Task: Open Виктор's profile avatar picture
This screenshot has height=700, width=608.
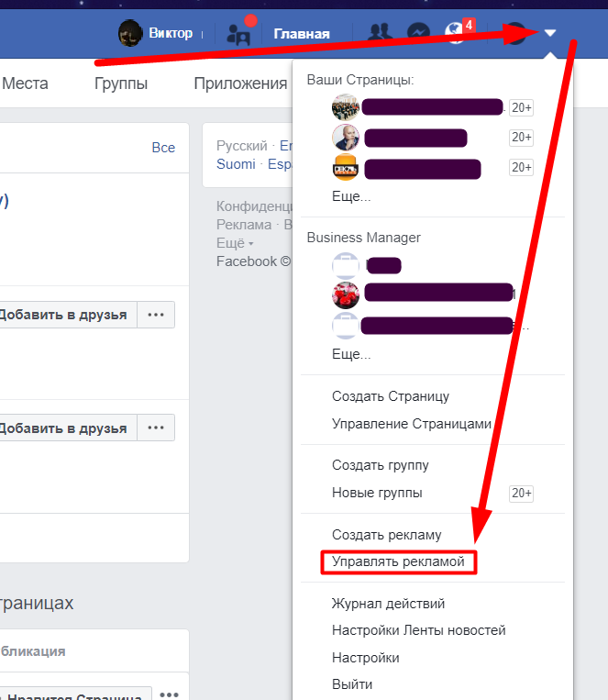Action: tap(130, 33)
